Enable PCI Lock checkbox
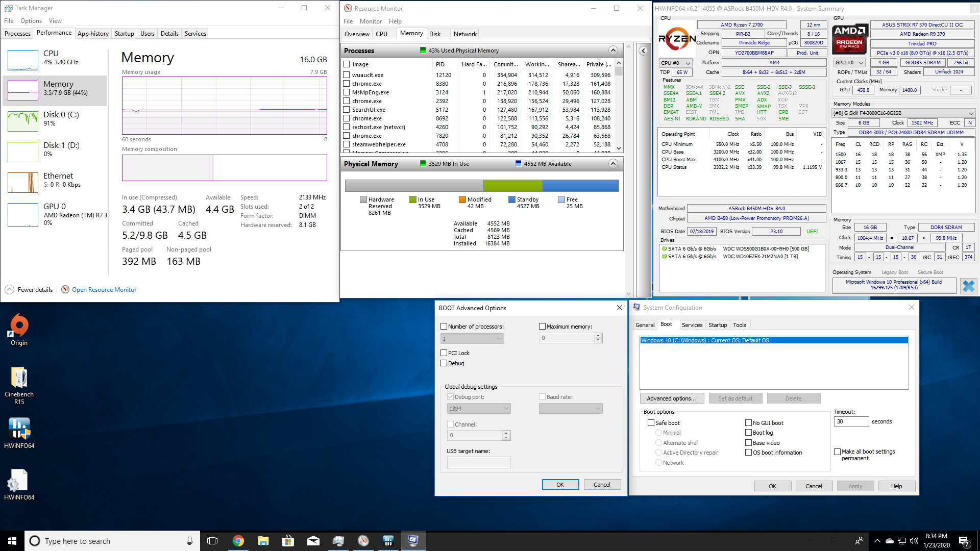 444,353
